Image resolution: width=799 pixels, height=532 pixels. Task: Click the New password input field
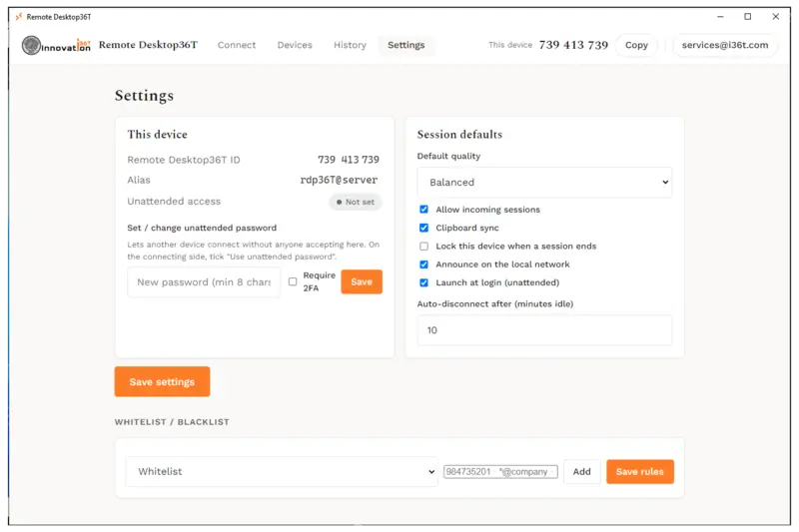(204, 282)
